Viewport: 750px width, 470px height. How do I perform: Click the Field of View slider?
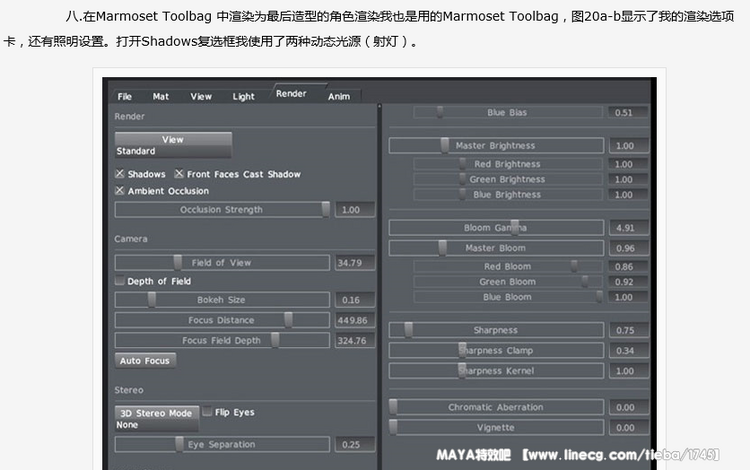222,263
